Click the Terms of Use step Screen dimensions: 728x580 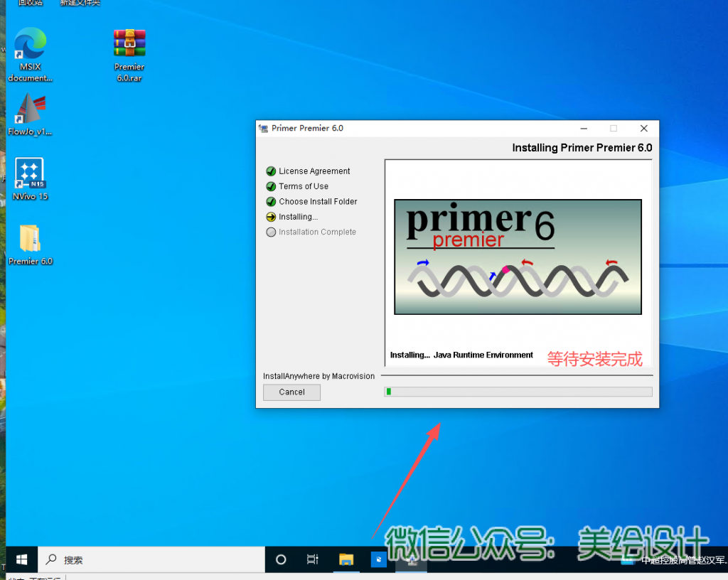(303, 186)
